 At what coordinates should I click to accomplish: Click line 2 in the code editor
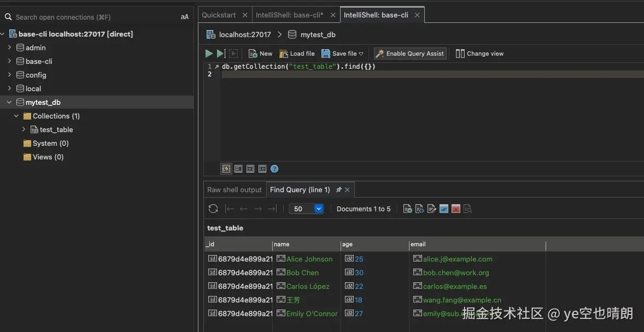click(432, 74)
